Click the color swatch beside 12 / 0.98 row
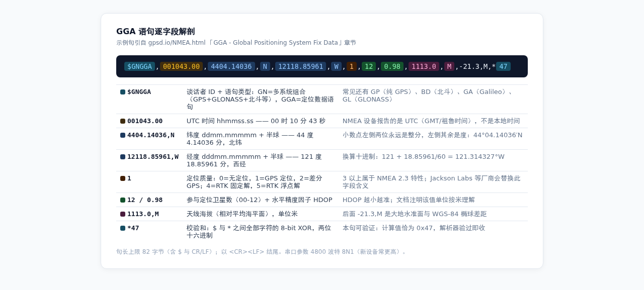 (x=123, y=200)
